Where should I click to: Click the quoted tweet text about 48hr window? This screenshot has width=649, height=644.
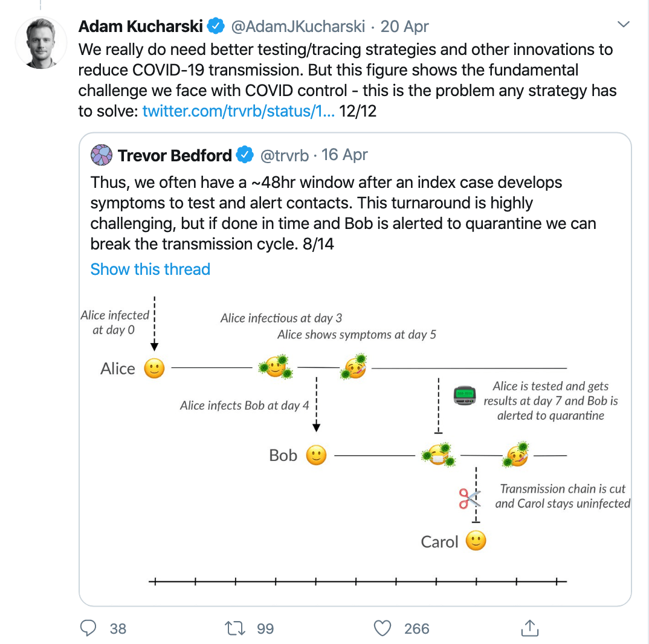tap(343, 213)
